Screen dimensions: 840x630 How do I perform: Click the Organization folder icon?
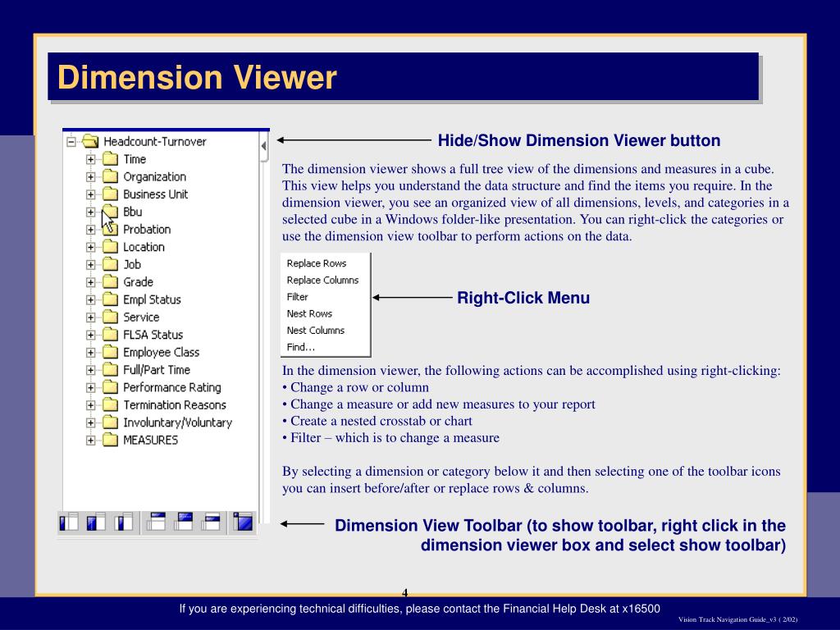(x=110, y=177)
